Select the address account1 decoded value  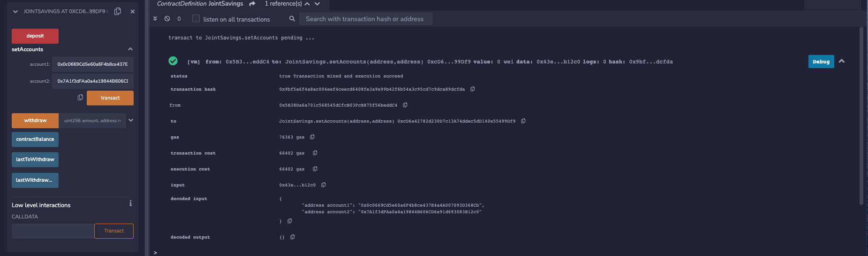point(420,205)
